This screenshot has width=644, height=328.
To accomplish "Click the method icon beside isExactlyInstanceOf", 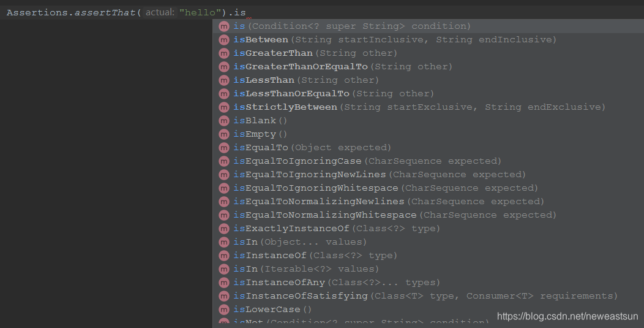I will [224, 229].
